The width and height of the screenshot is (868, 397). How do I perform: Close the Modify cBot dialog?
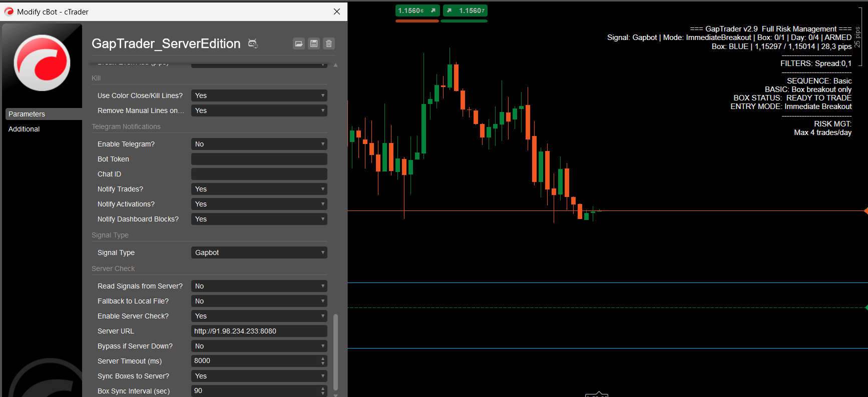(x=337, y=11)
